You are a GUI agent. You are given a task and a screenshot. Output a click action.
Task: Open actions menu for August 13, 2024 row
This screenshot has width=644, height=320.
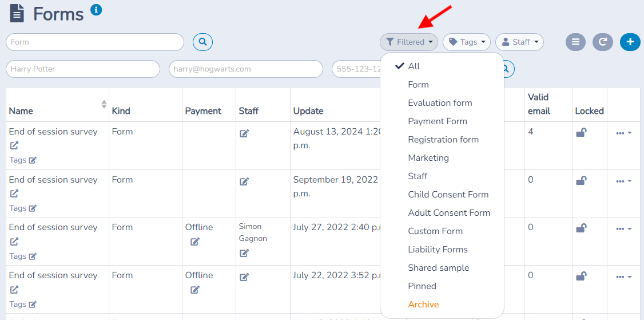click(624, 133)
